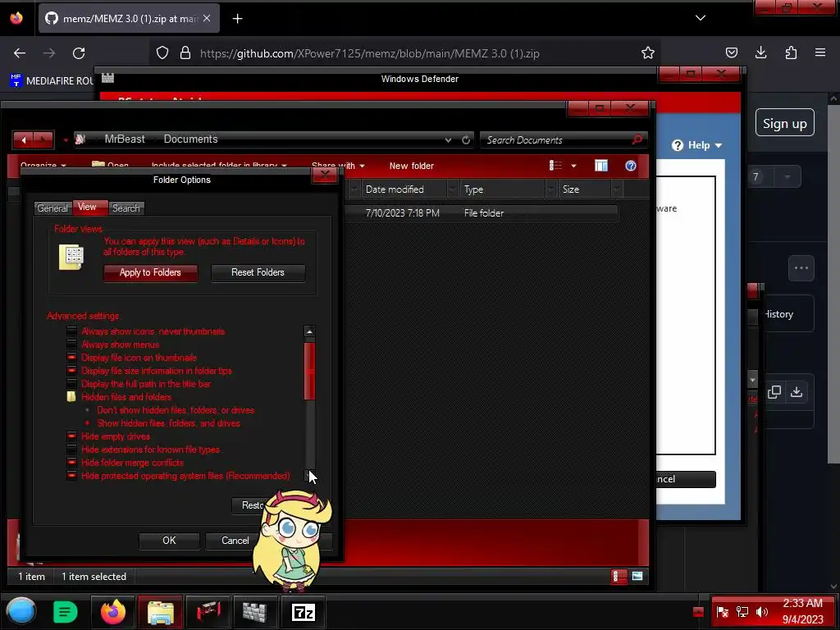Switch Explorer to details view icon in status bar

coord(619,577)
